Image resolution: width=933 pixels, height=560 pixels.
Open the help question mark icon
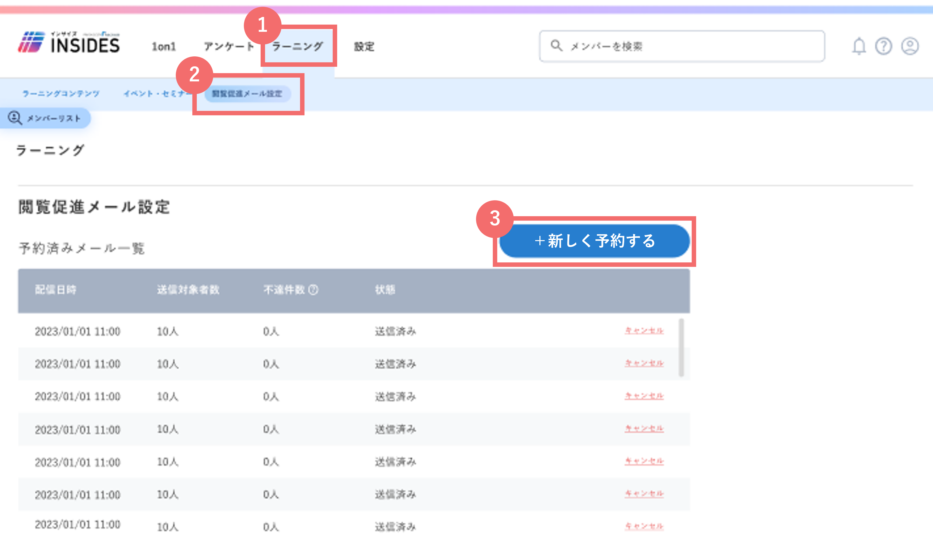tap(884, 46)
